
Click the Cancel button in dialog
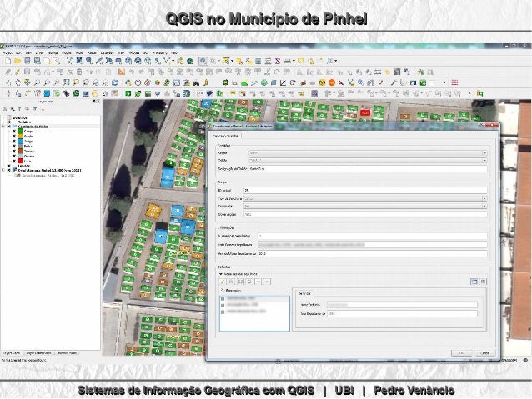485,353
